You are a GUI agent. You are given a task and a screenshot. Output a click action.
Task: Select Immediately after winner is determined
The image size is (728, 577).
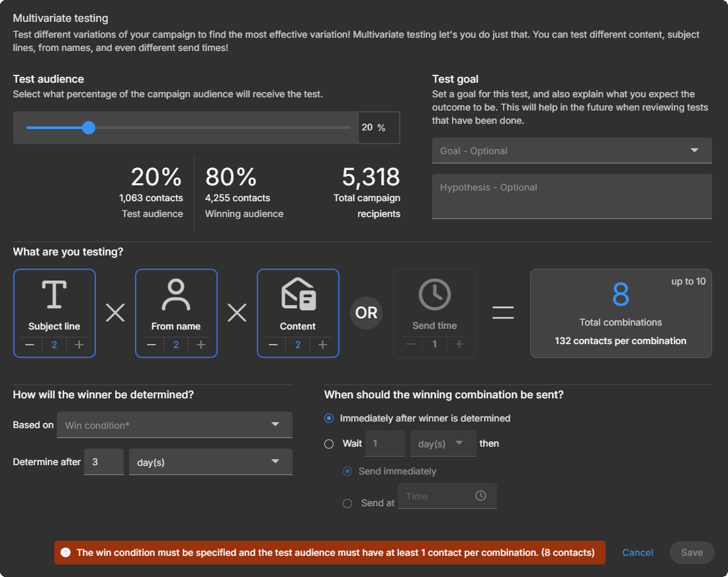coord(329,418)
